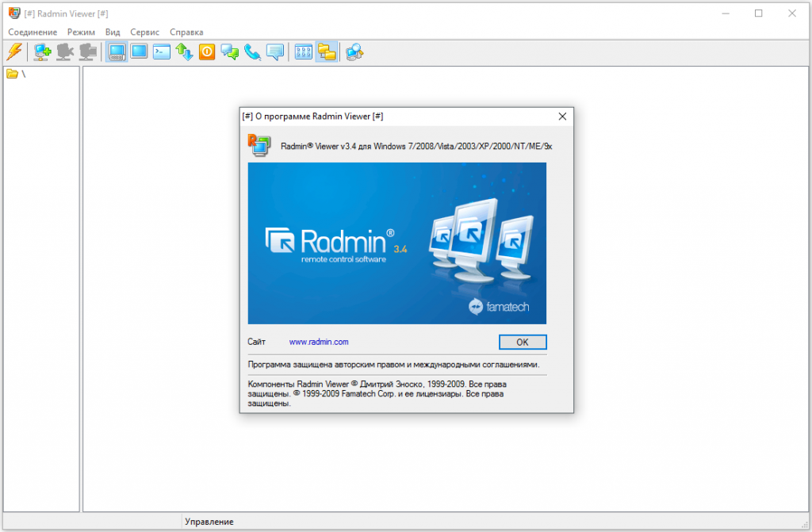812x532 pixels.
Task: Select the File Transfer arrows icon
Action: click(184, 52)
